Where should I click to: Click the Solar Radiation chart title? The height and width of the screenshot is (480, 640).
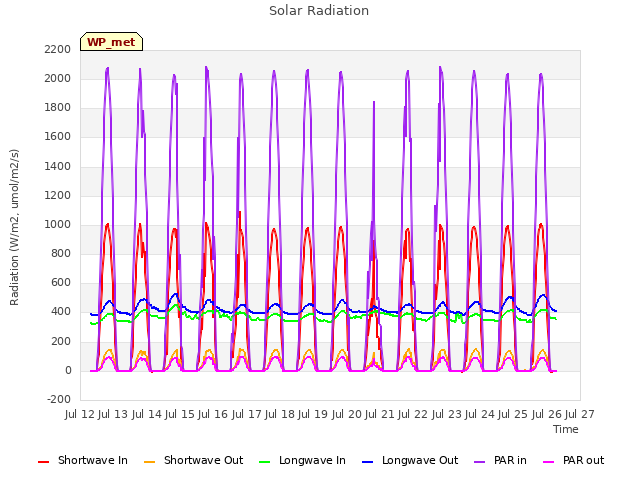319,11
